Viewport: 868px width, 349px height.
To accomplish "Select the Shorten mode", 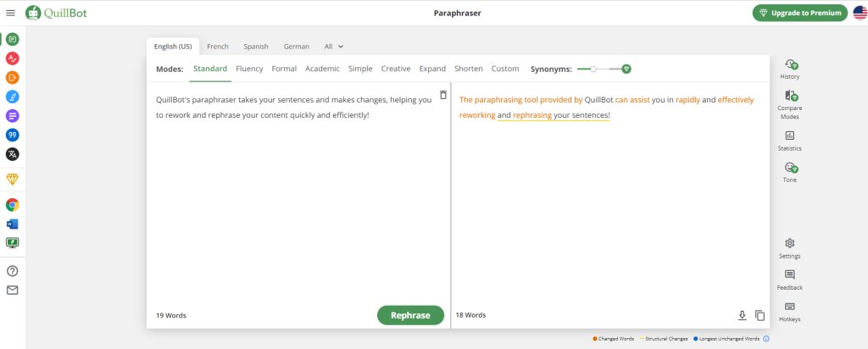I will pyautogui.click(x=468, y=69).
